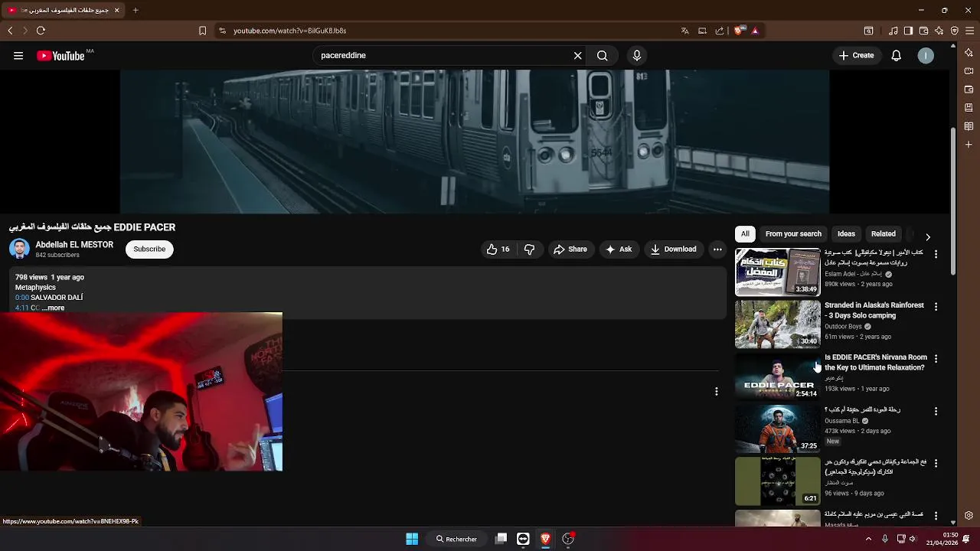Open the Brave Rewards triangle icon

(755, 31)
